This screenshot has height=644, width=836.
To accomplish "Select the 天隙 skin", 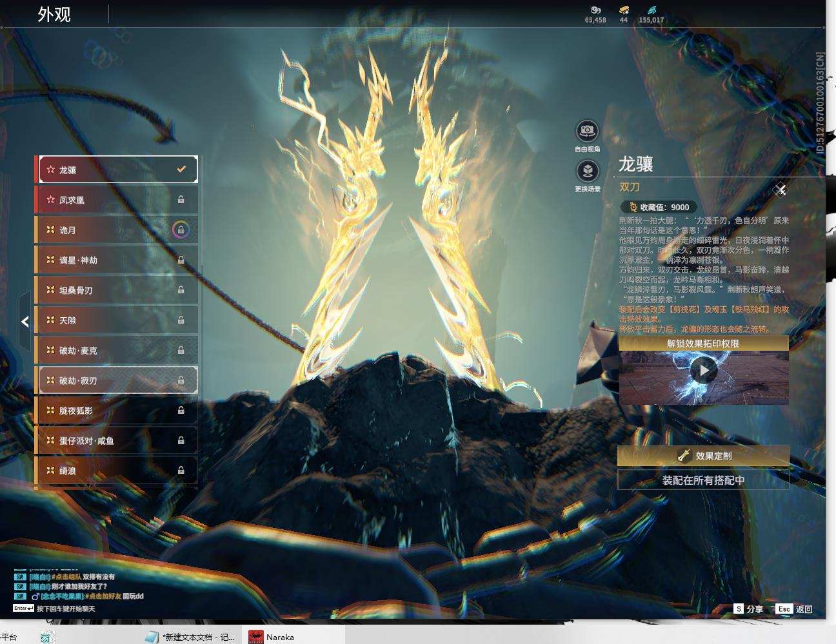I will pos(116,320).
